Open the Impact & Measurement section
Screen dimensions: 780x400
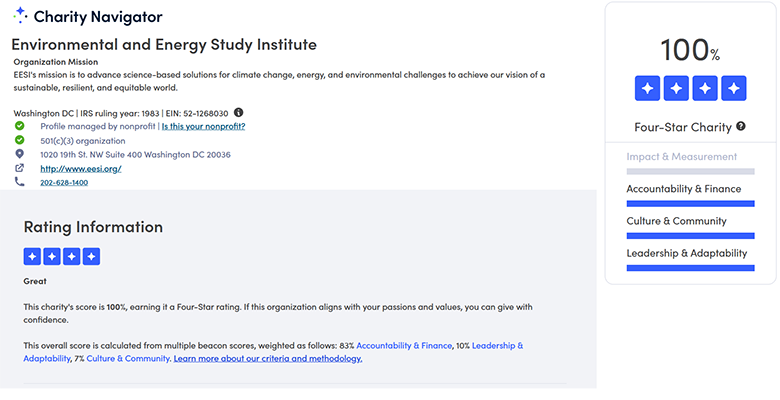[681, 157]
